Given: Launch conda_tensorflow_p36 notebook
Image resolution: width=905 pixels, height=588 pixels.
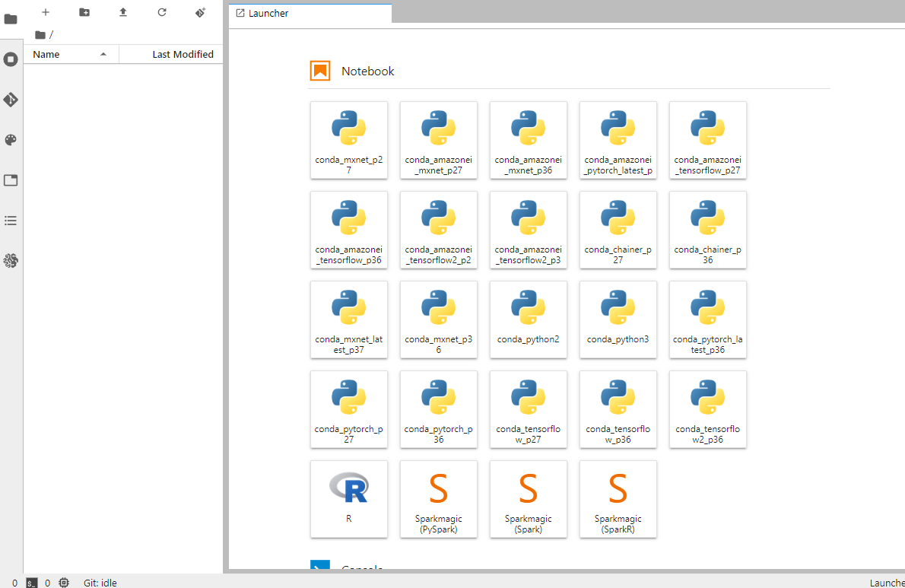Looking at the screenshot, I should coord(618,409).
